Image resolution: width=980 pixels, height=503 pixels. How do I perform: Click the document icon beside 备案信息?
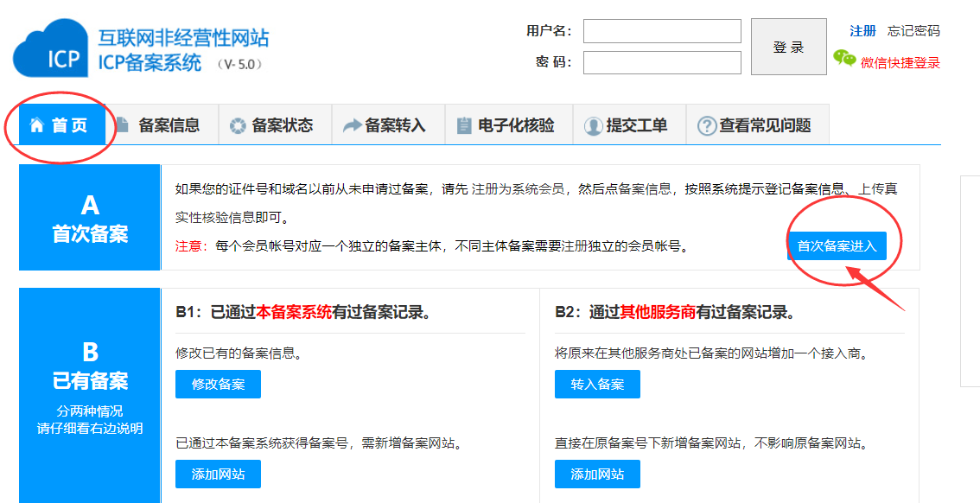[123, 125]
